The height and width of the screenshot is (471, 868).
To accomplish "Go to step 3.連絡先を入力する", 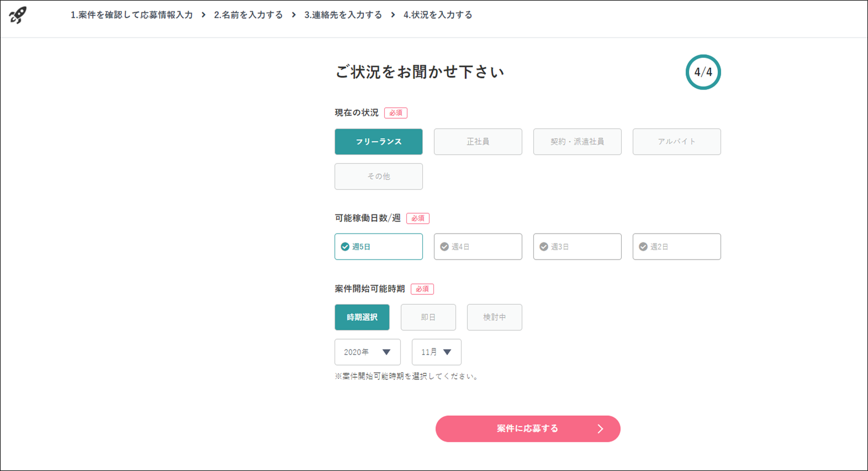I will 343,15.
